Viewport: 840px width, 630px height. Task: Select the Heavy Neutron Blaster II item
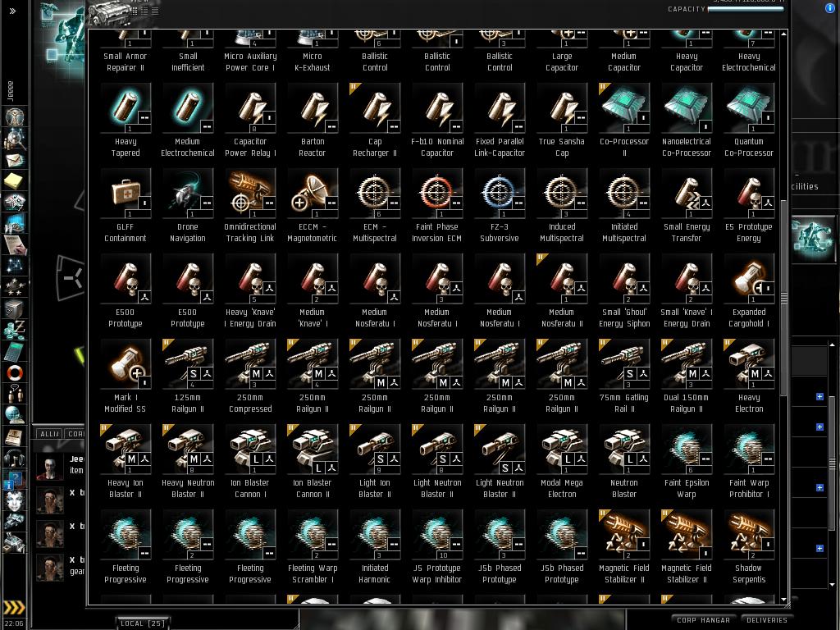(x=188, y=461)
